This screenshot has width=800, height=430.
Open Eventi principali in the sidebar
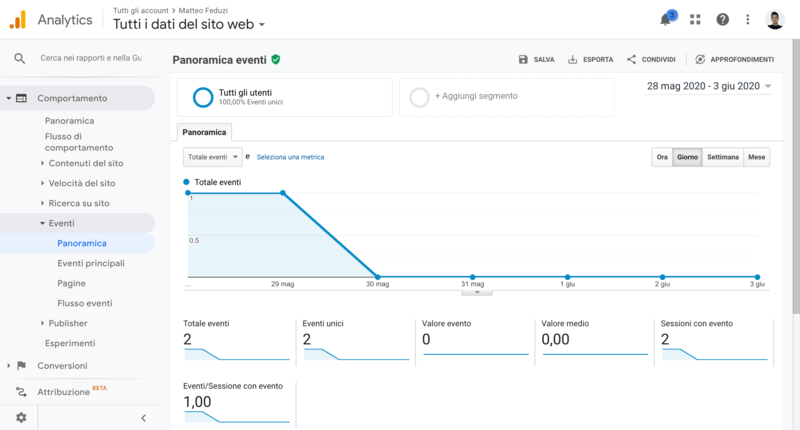91,263
